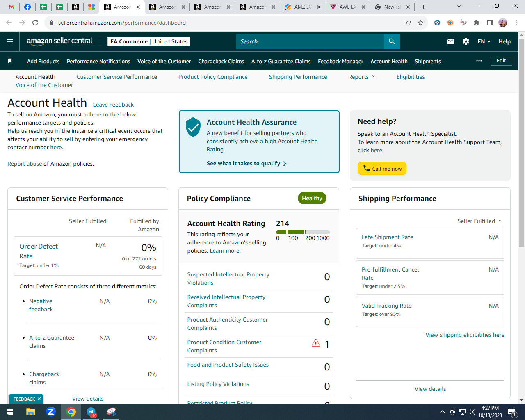This screenshot has height=420, width=525.
Task: Go back with the browser back arrow
Action: point(9,23)
